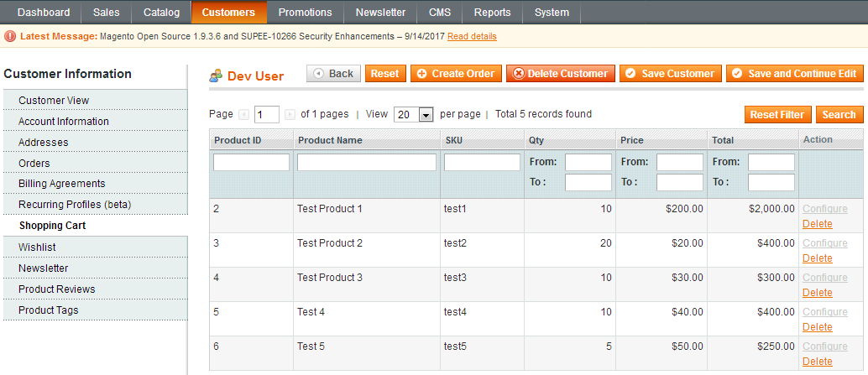This screenshot has height=375, width=868.
Task: Open the Catalog menu
Action: click(161, 12)
